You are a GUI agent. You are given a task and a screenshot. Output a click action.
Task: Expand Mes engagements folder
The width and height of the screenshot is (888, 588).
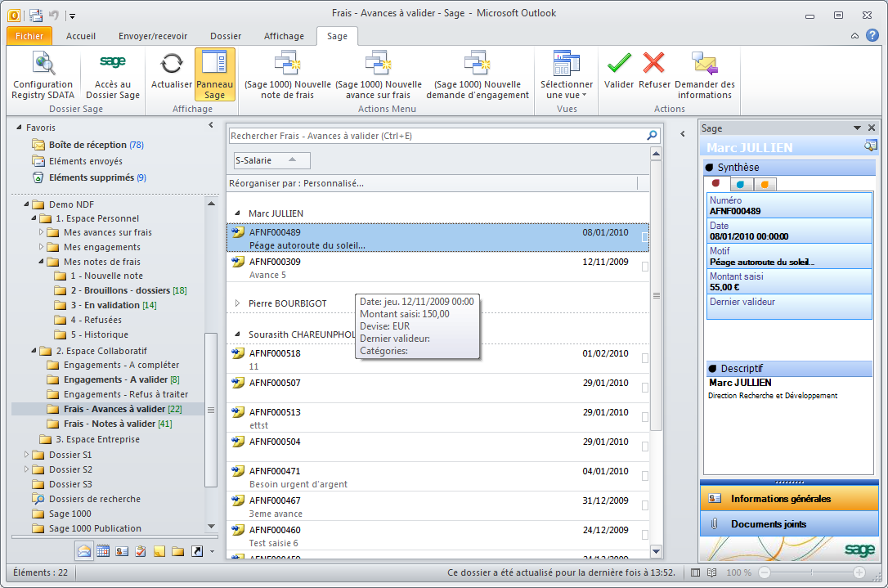click(x=41, y=247)
